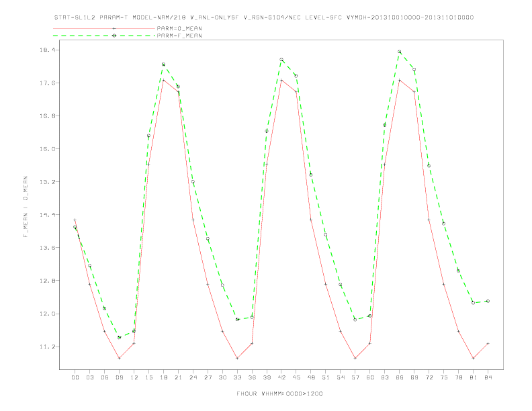This screenshot has height=411, width=532.
Task: Click x-axis tick label 24
Action: [193, 377]
